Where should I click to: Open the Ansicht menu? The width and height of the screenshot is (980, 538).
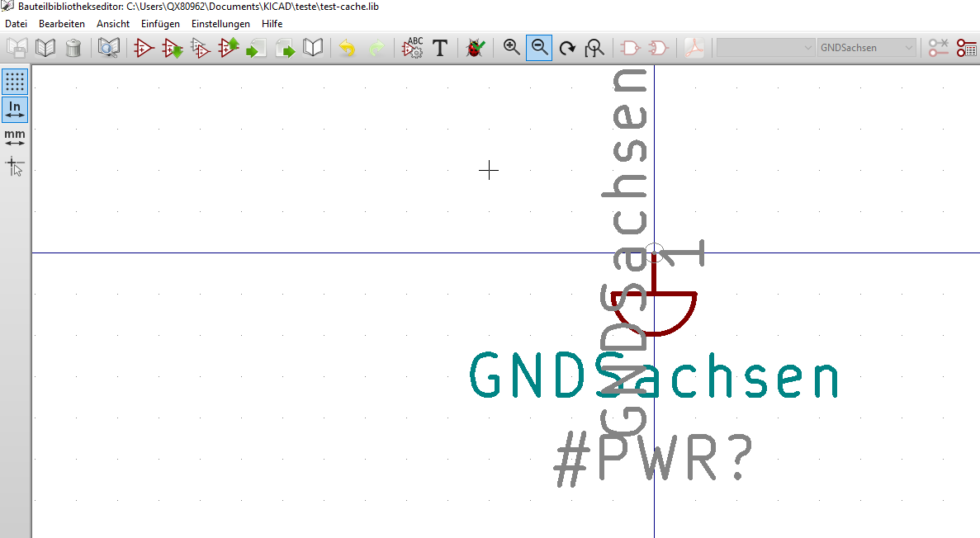click(x=113, y=24)
